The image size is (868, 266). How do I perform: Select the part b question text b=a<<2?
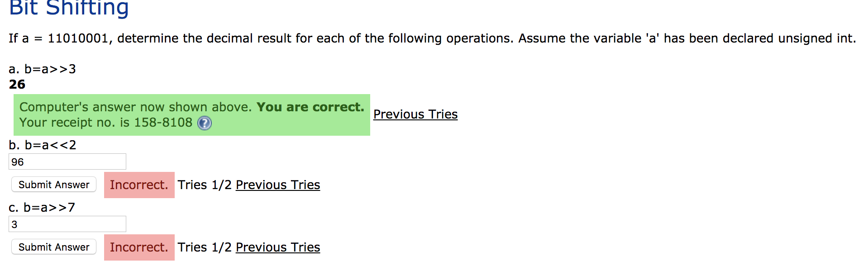tap(43, 145)
